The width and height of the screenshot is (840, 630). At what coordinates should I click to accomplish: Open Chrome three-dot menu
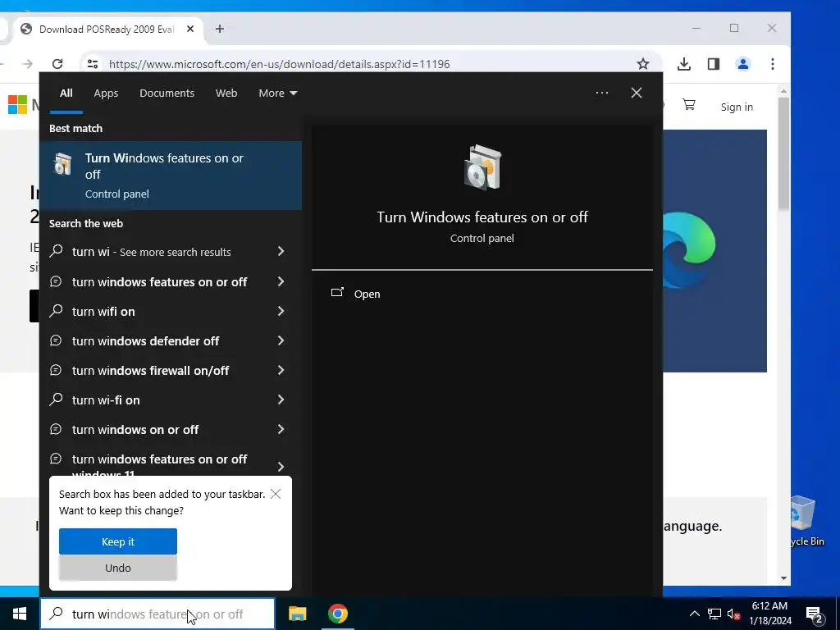[x=772, y=64]
